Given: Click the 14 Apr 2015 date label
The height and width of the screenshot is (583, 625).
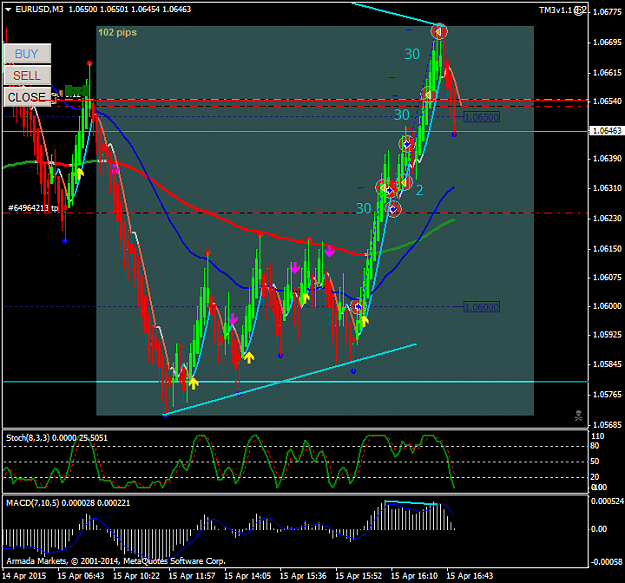Looking at the screenshot, I should point(24,576).
